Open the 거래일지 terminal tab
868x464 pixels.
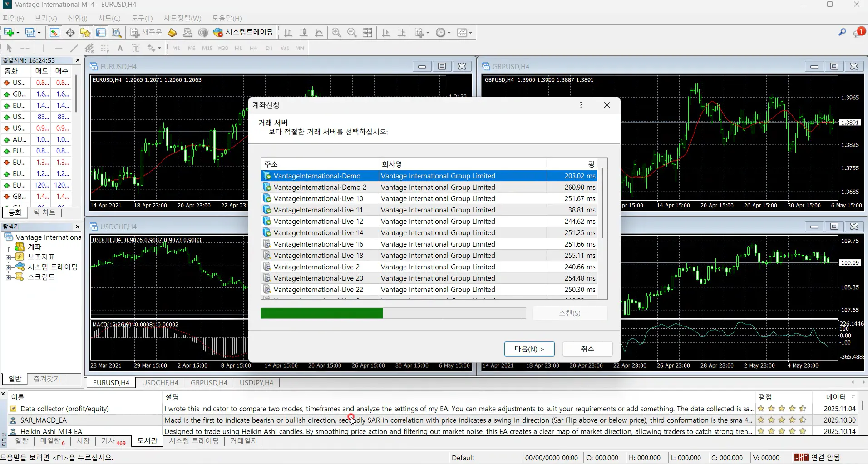tap(243, 441)
